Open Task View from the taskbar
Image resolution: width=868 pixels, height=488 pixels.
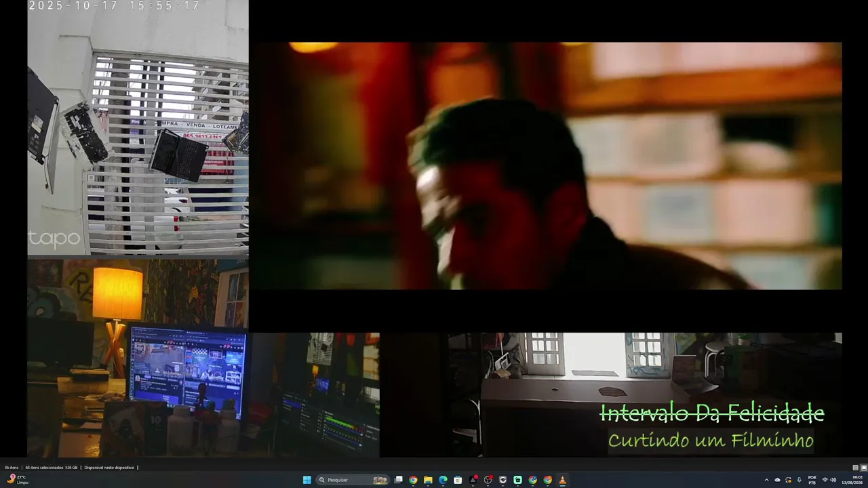click(399, 480)
